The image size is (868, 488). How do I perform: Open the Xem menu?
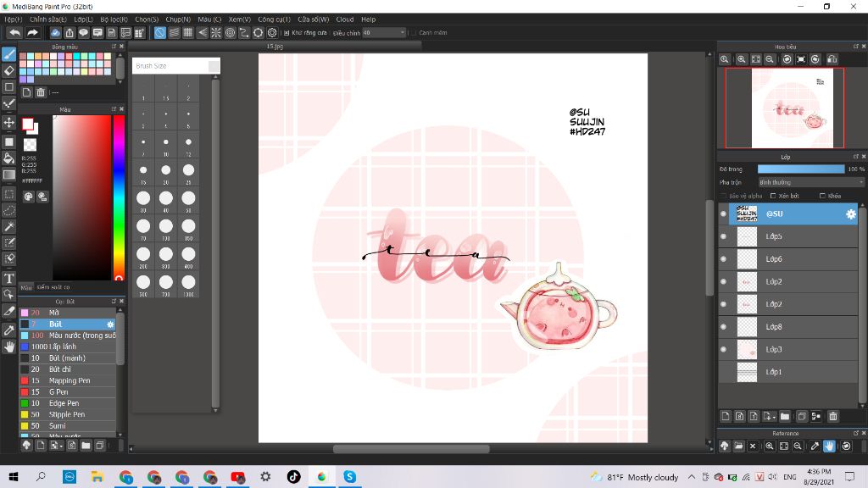[240, 19]
